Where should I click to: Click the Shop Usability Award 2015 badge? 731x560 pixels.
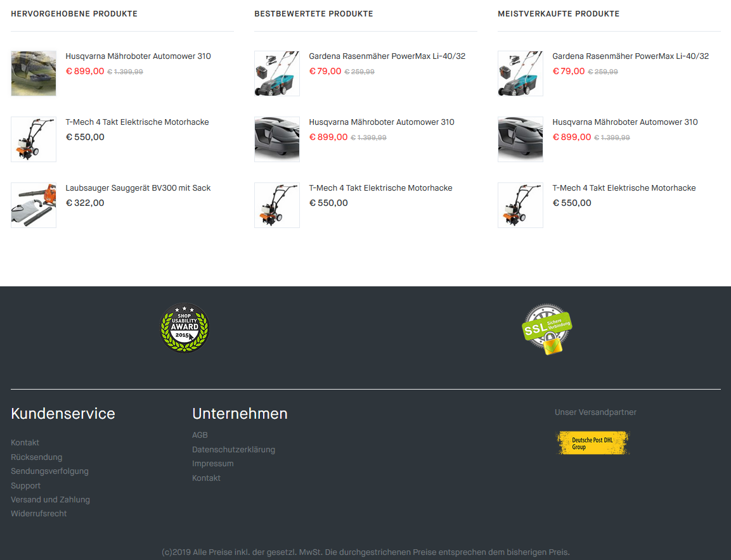click(184, 328)
